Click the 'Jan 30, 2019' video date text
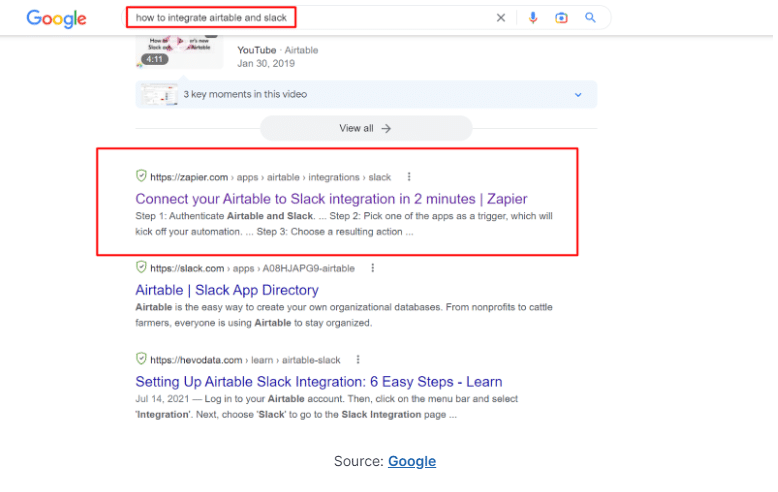The height and width of the screenshot is (492, 778). (x=266, y=63)
